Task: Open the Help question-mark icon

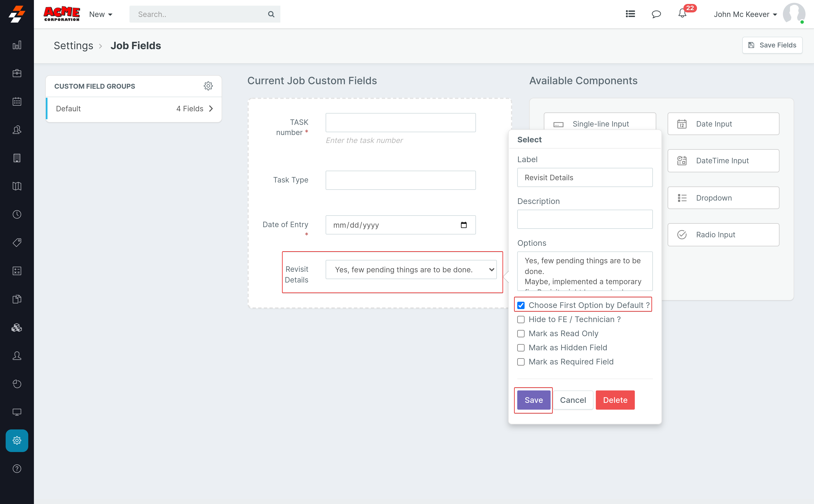Action: pos(17,468)
